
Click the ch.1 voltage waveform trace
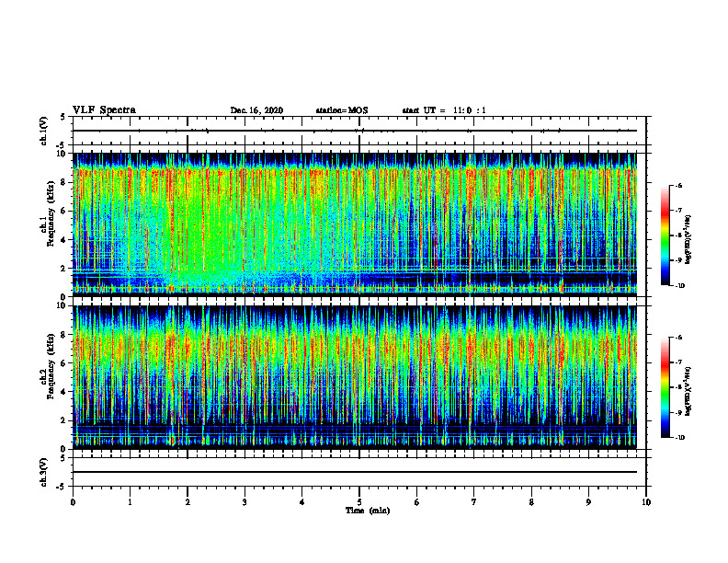[x=355, y=131]
